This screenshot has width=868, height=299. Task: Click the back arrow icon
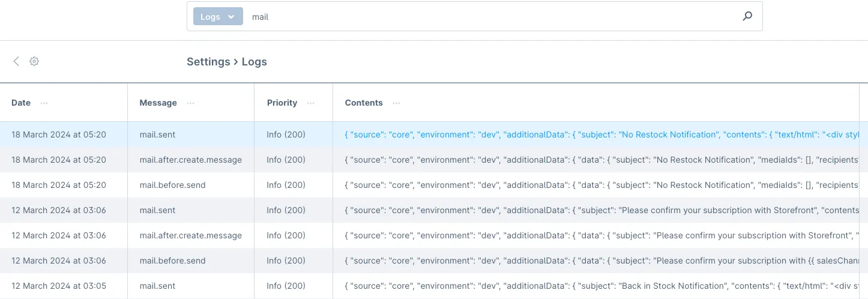pyautogui.click(x=16, y=61)
